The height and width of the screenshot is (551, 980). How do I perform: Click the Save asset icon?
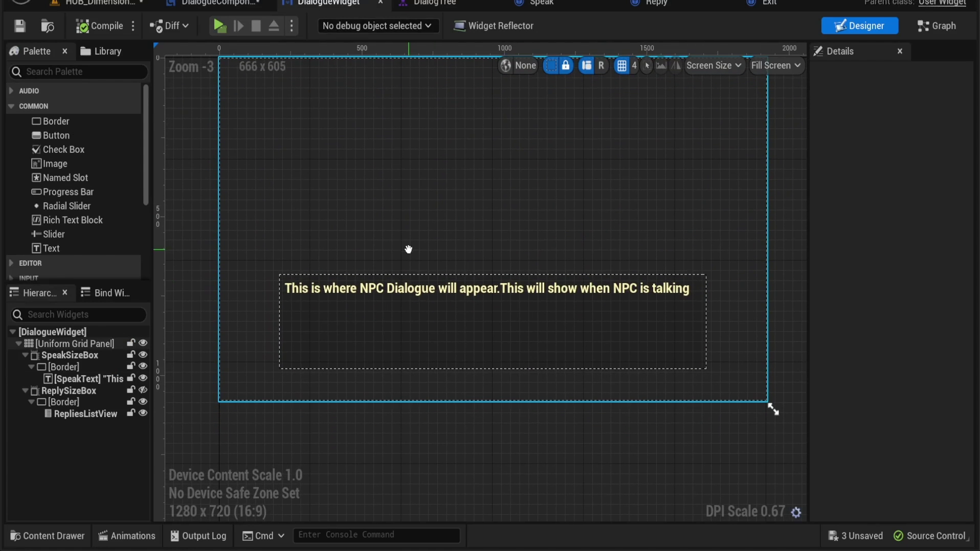(20, 26)
